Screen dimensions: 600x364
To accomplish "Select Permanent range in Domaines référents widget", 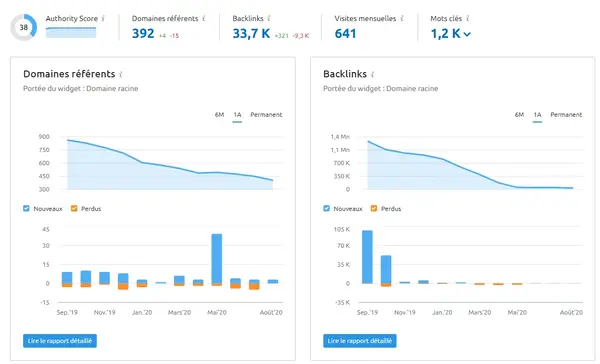I will pyautogui.click(x=266, y=114).
